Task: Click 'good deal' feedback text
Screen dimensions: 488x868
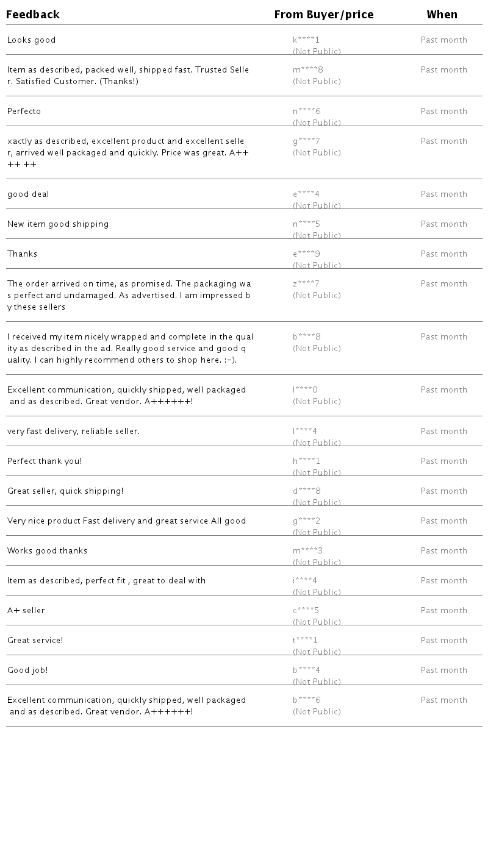Action: click(x=28, y=194)
